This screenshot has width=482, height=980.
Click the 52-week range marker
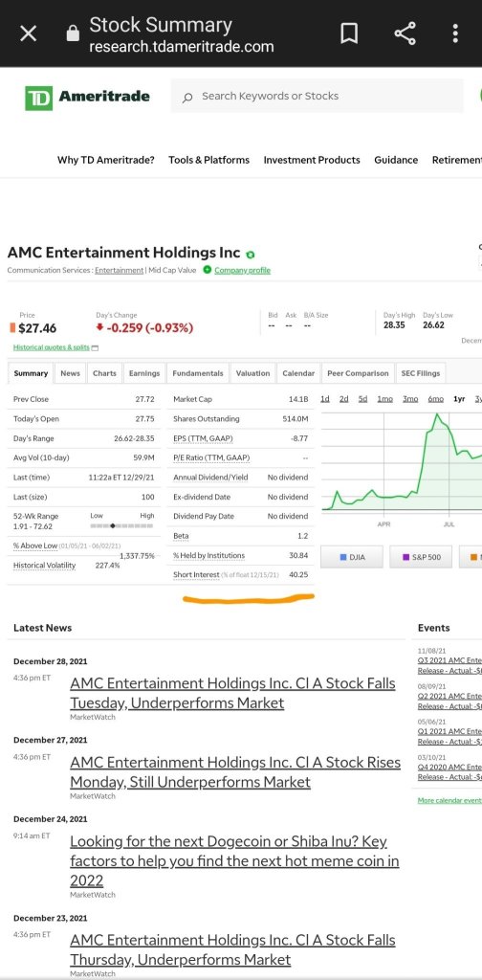click(113, 526)
